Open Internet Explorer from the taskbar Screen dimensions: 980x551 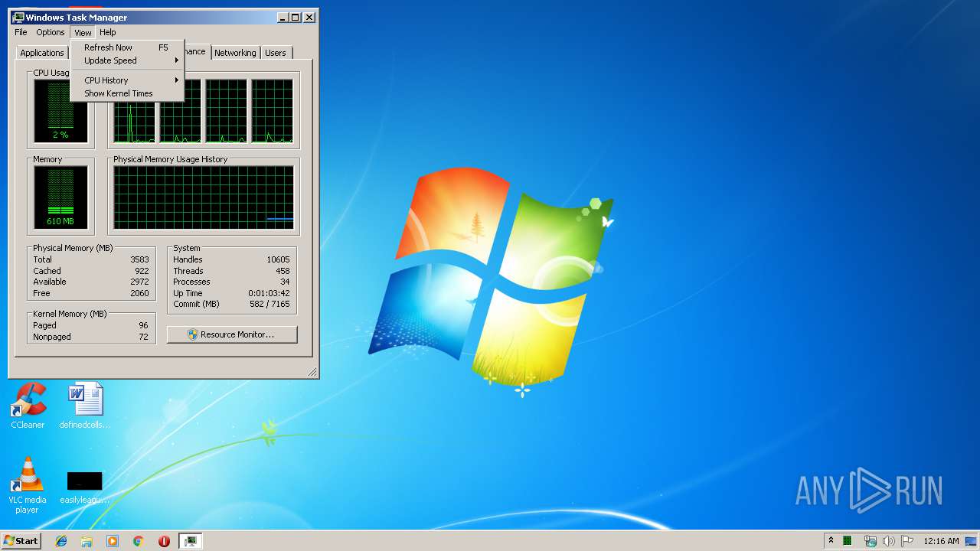coord(61,541)
